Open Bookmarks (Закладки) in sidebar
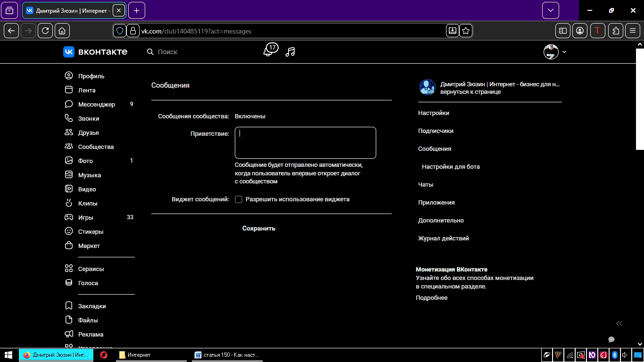 point(91,306)
